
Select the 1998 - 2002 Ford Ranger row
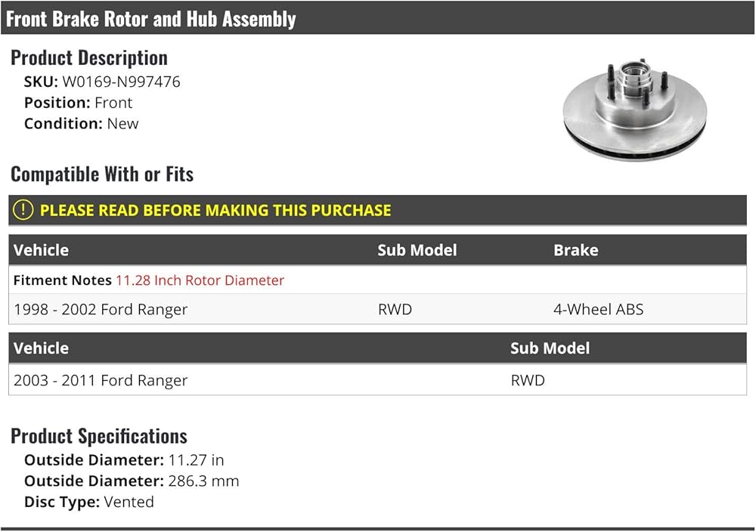click(377, 309)
